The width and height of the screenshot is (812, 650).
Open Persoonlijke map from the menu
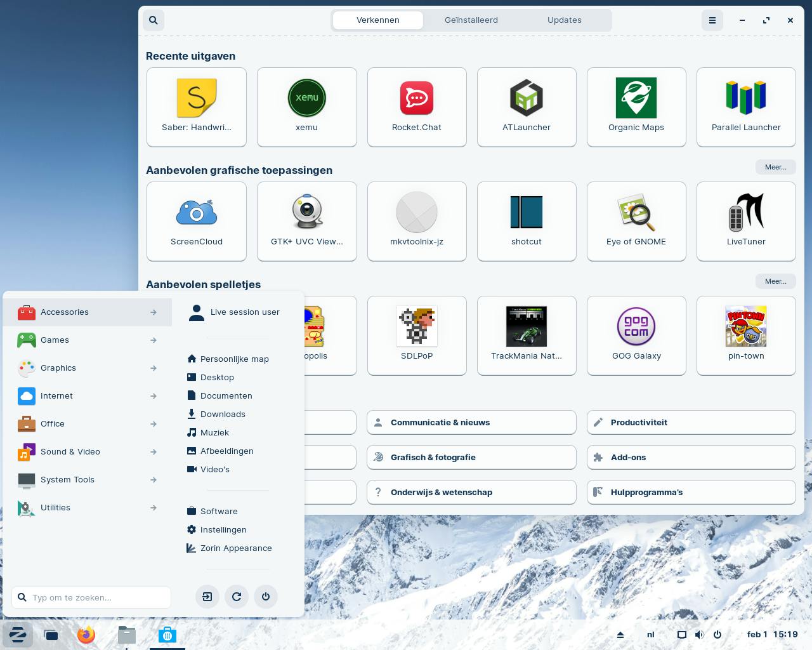point(228,359)
